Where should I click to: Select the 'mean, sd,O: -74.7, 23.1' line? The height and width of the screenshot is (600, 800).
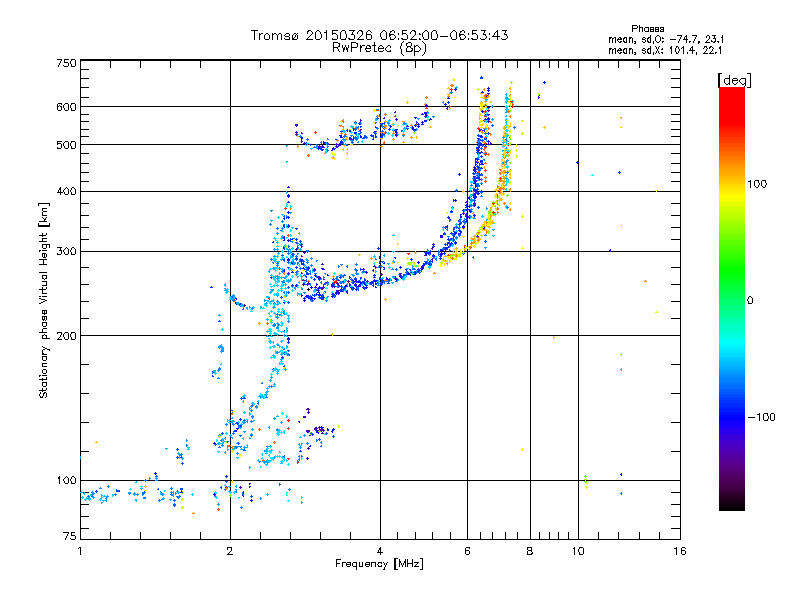pos(666,39)
